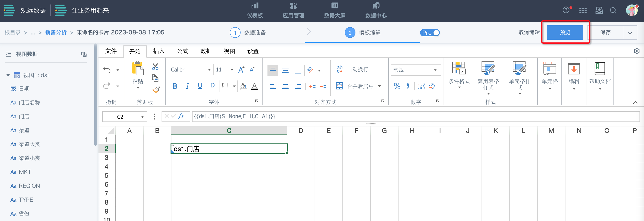Click the font color A swatch
644x221 pixels.
[x=254, y=86]
